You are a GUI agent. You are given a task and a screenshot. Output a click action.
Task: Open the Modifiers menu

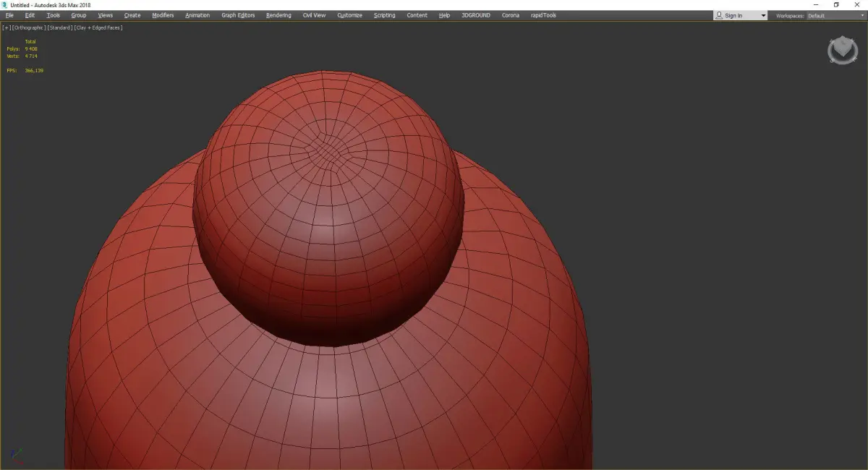click(163, 15)
